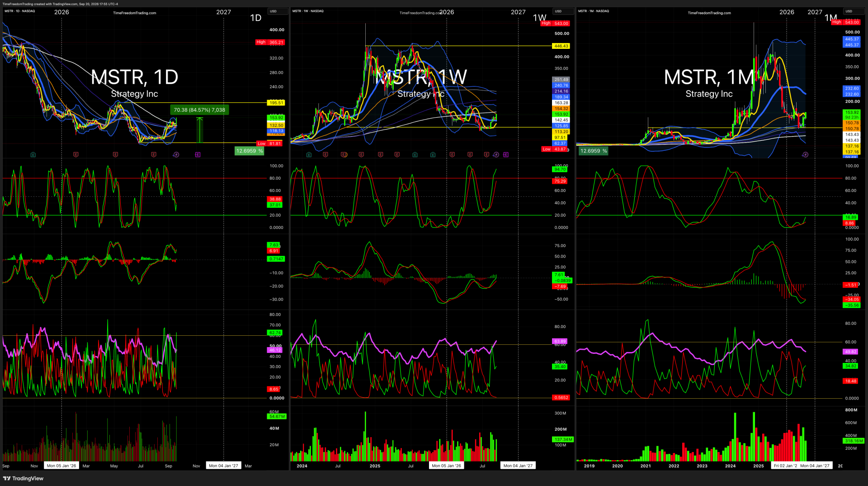
Task: Click the Mon 04 Jan '27 date label on weekly chart
Action: (518, 466)
